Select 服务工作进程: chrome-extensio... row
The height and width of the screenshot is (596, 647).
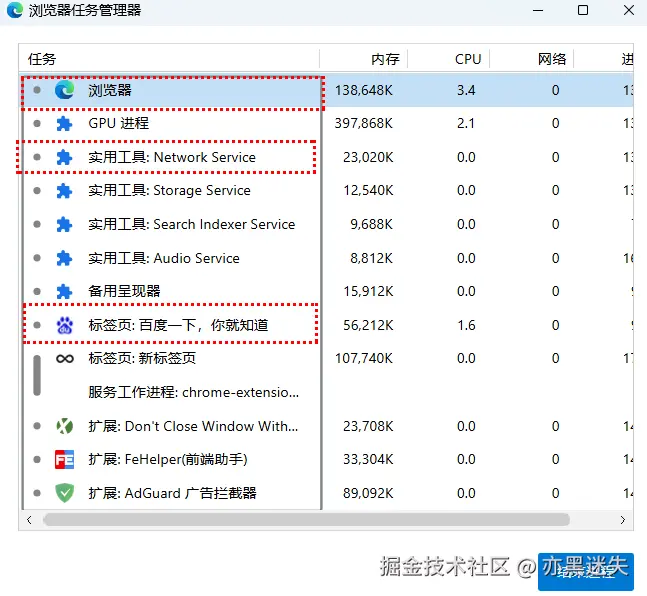pos(326,392)
